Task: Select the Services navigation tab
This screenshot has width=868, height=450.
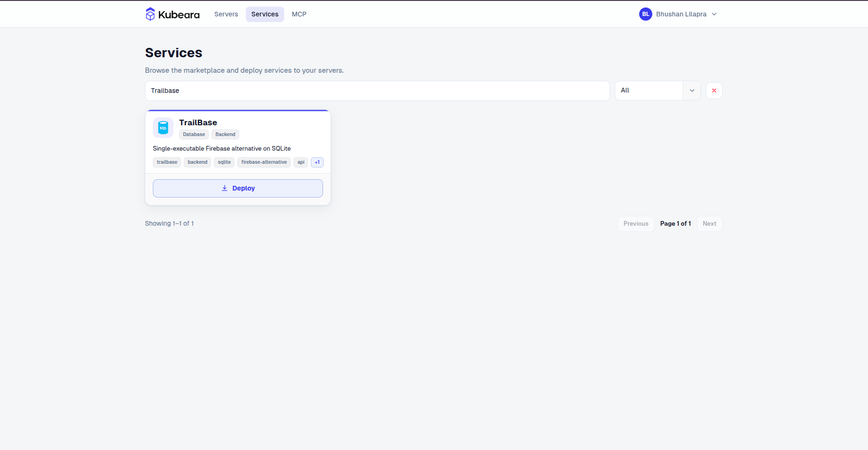Action: click(265, 14)
